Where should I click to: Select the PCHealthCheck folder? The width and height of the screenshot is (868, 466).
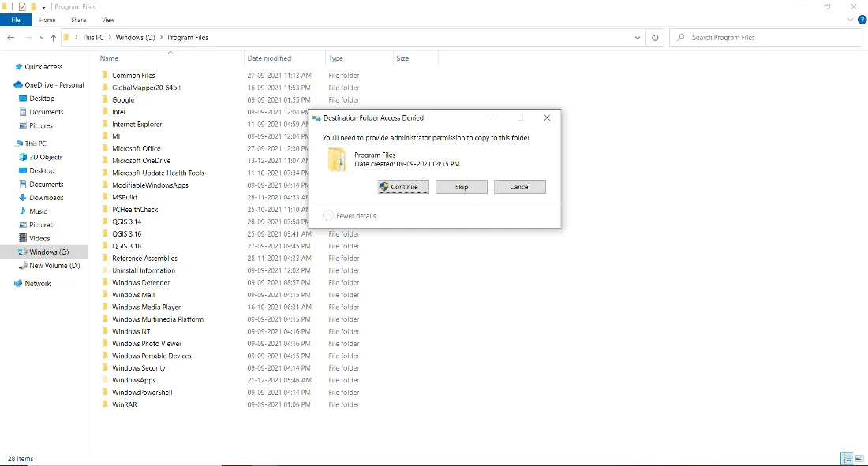click(135, 210)
